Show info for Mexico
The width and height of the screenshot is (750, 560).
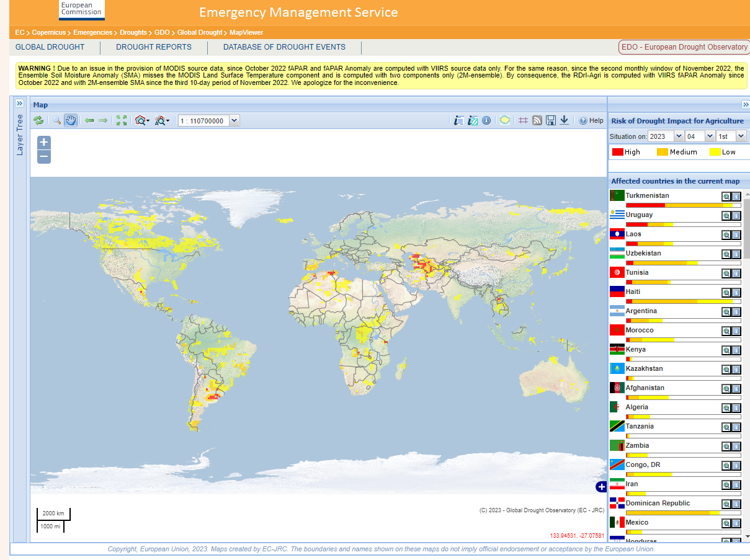pos(736,523)
